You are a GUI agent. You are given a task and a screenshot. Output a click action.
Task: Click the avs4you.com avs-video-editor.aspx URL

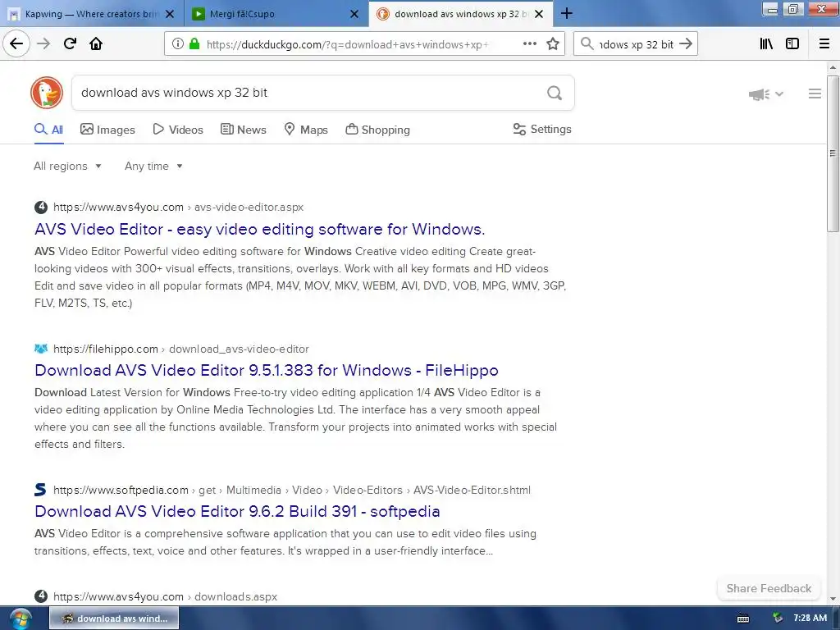point(178,207)
